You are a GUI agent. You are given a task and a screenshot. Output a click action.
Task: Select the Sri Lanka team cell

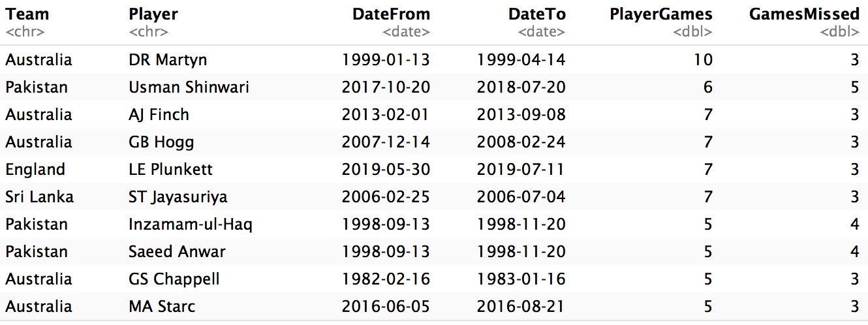pyautogui.click(x=39, y=197)
